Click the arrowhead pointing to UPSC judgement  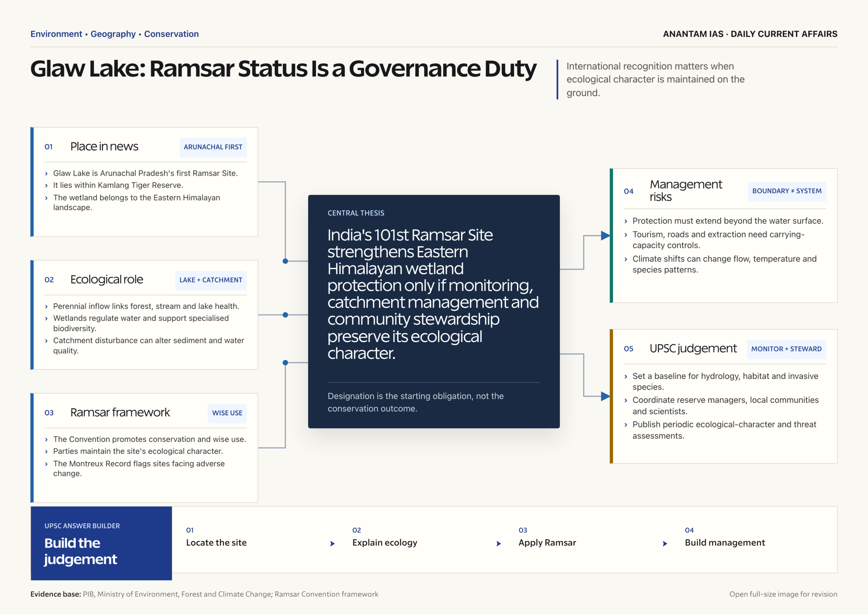pyautogui.click(x=605, y=397)
